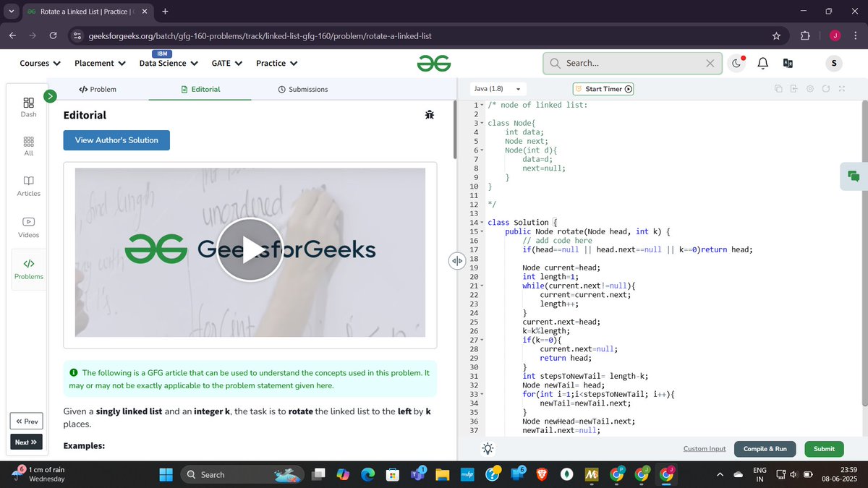Screen dimensions: 868x488
Task: Click the View Author's Solution button
Action: [x=116, y=140]
